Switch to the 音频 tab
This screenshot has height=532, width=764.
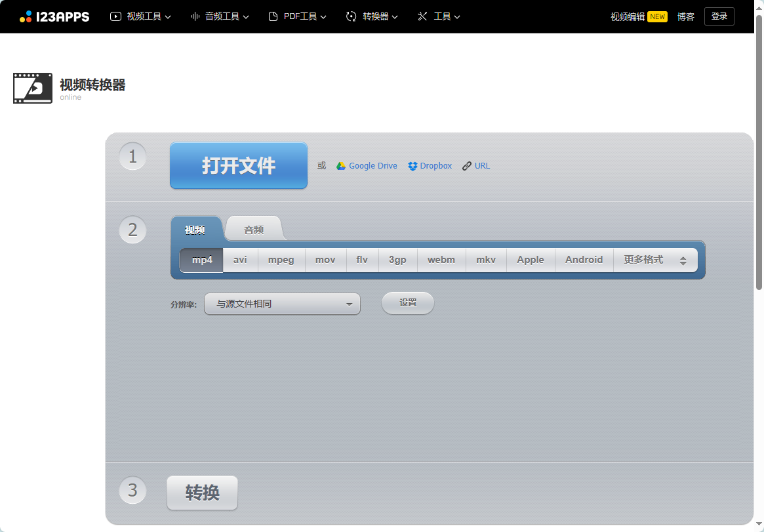tap(253, 229)
